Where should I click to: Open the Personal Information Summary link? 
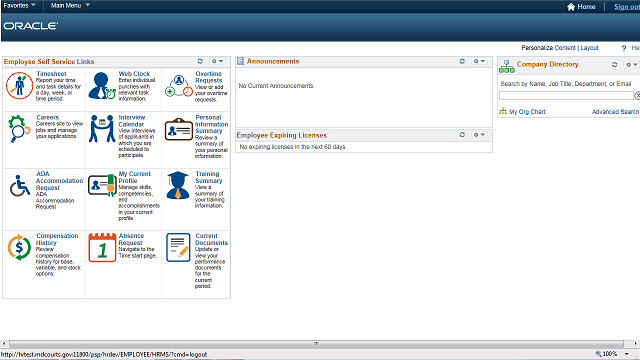pos(211,124)
